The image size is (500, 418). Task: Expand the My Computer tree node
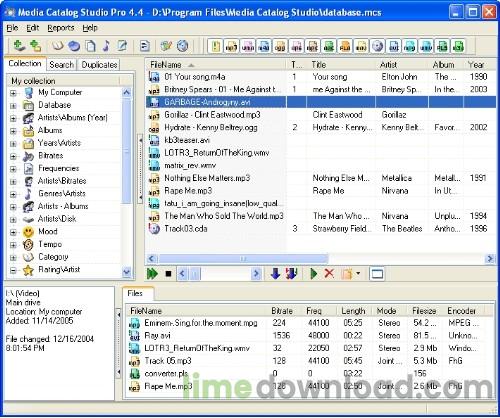[13, 93]
